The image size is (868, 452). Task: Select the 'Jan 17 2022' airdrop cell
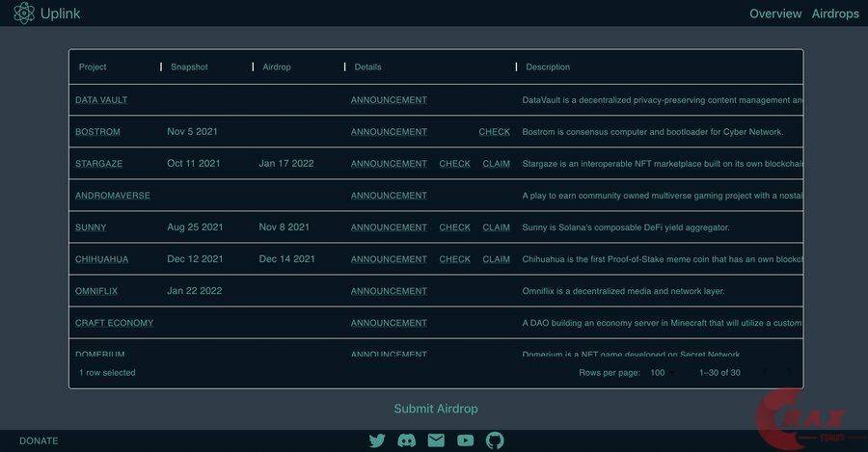point(286,164)
